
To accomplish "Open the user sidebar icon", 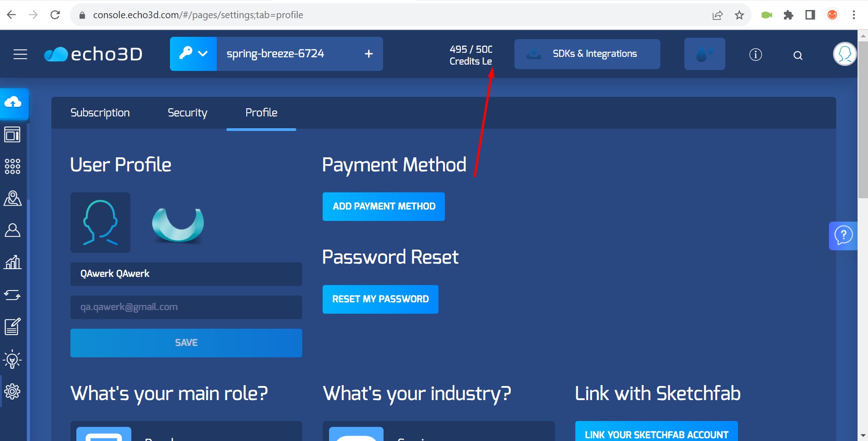I will pyautogui.click(x=12, y=230).
